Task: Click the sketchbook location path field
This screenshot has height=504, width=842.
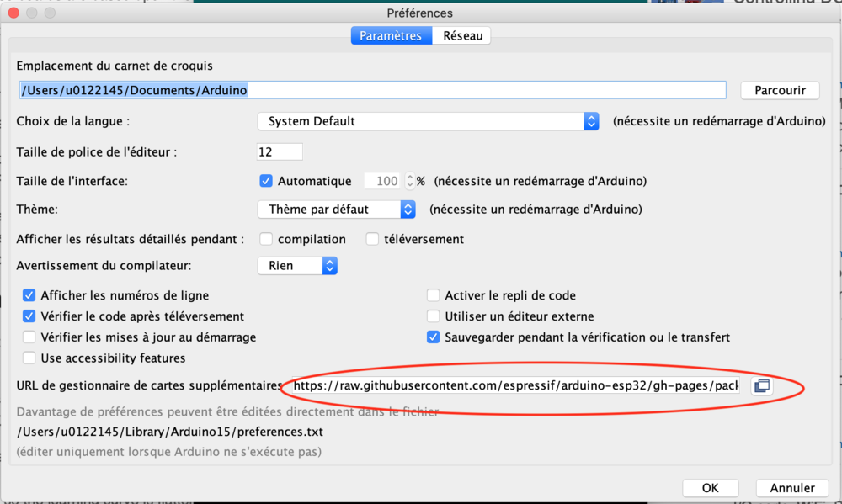Action: coord(372,90)
